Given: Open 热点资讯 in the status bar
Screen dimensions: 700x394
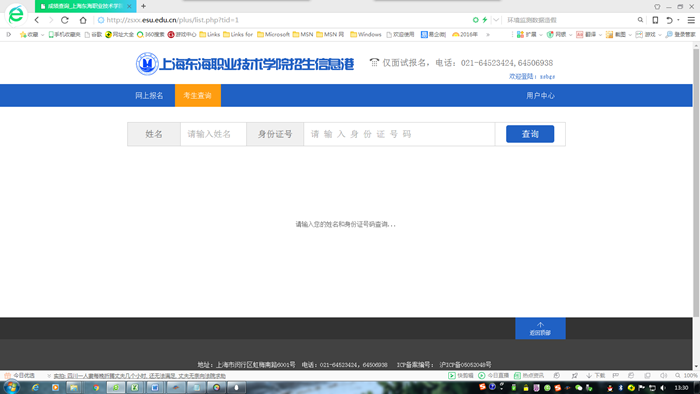Looking at the screenshot, I should 529,376.
